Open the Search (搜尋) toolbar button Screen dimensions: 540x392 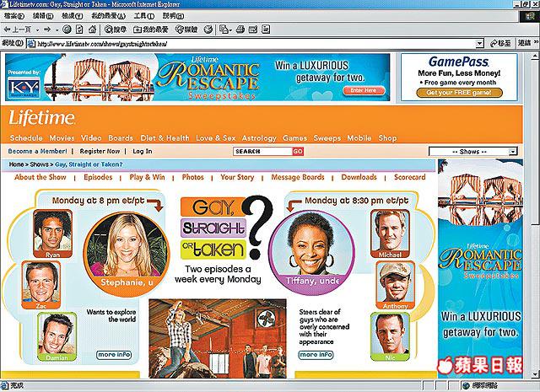coord(116,30)
